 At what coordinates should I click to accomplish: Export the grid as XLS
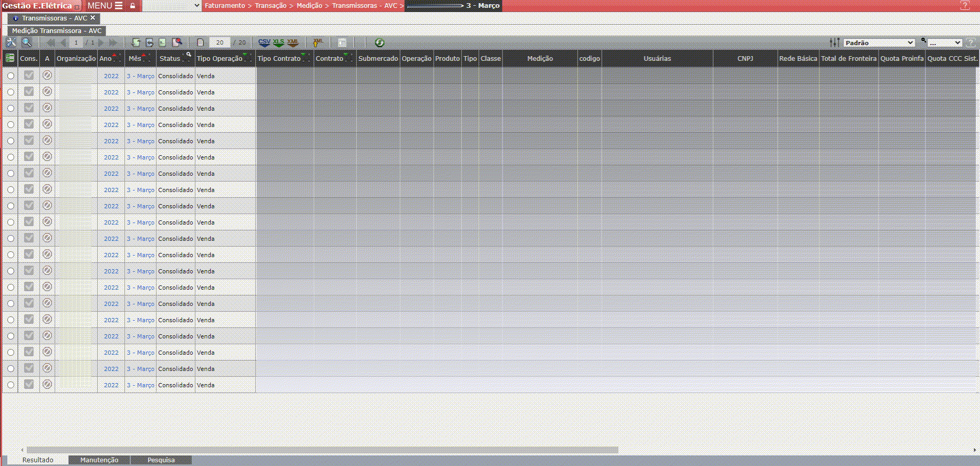[278, 43]
